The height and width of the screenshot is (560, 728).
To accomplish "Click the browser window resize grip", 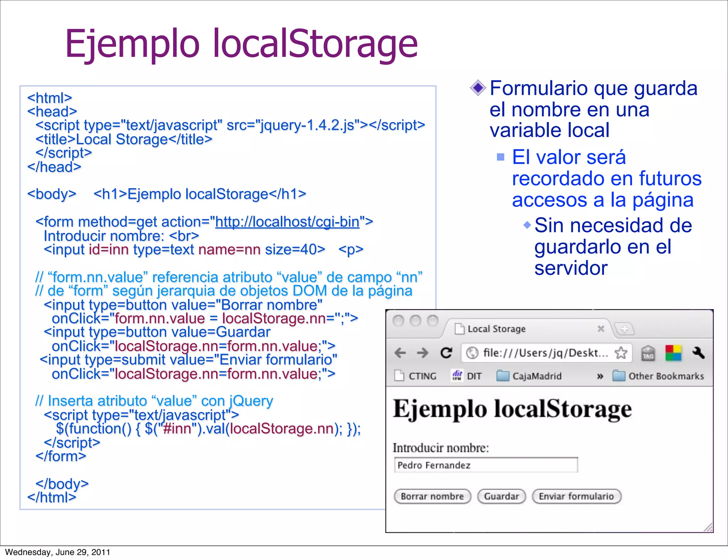I will click(x=708, y=527).
